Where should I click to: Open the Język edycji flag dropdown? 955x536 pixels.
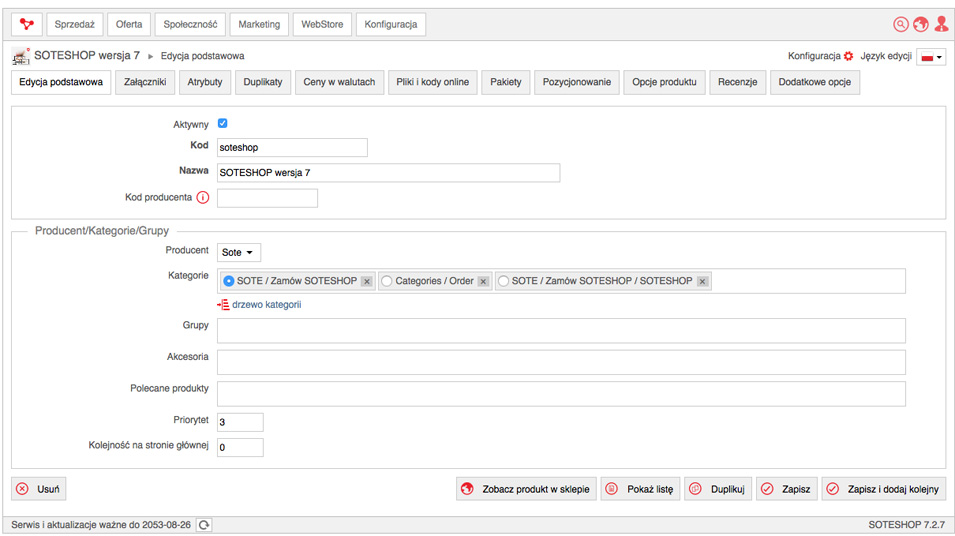931,57
